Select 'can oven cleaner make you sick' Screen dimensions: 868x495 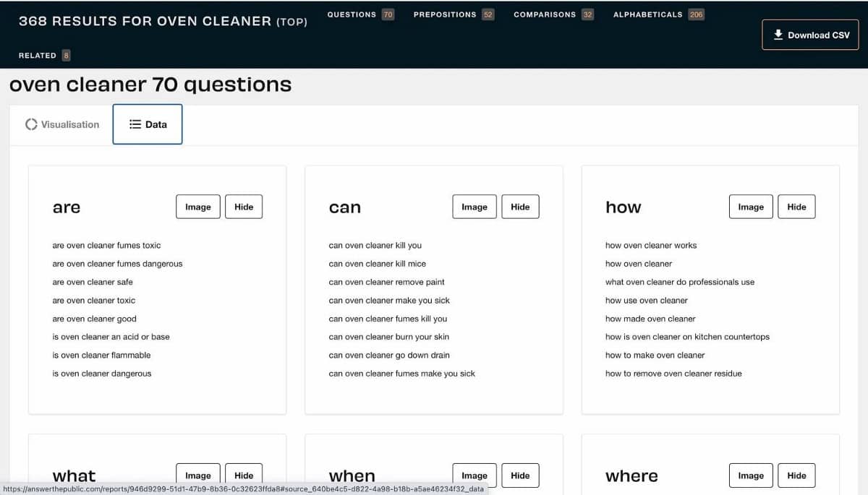[x=389, y=301]
